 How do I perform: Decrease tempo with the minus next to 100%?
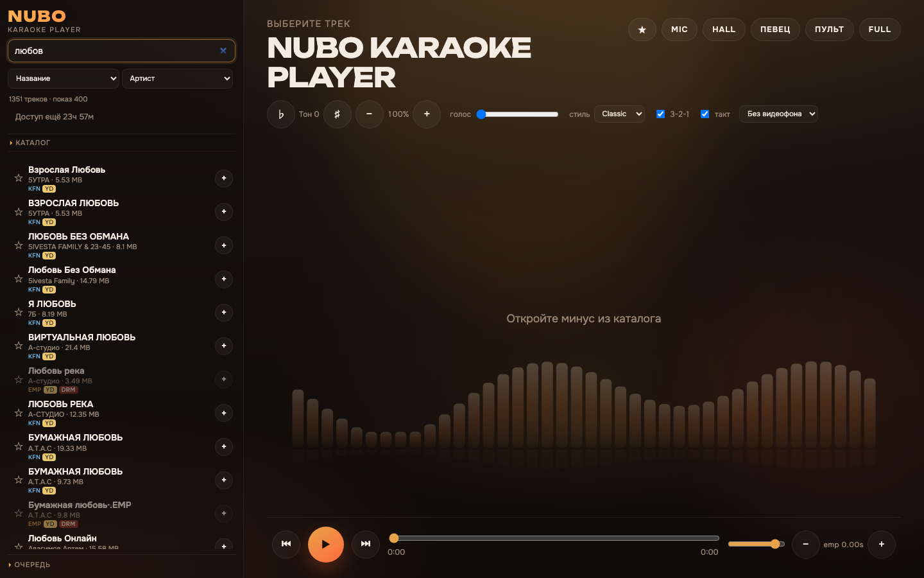[370, 114]
